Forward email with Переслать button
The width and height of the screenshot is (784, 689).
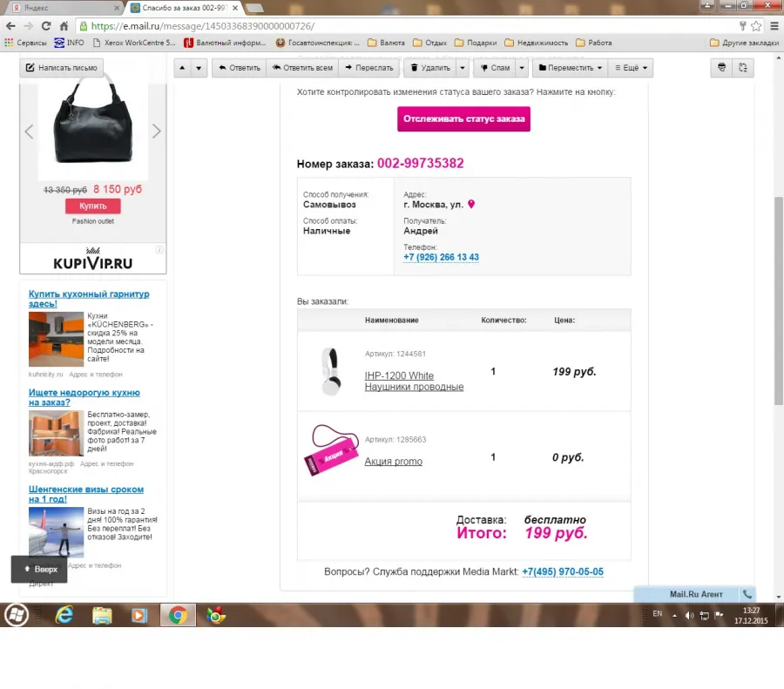click(369, 68)
